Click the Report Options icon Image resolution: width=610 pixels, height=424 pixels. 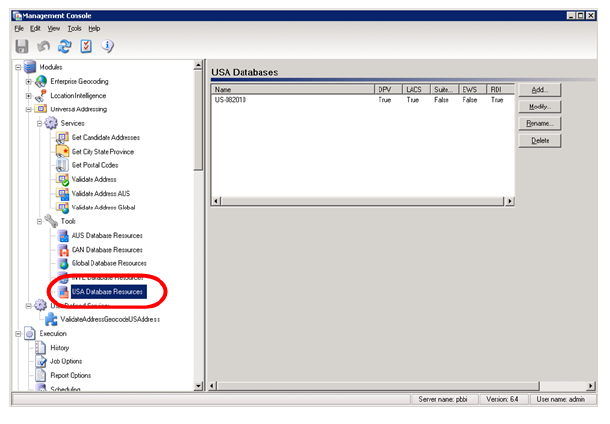(x=40, y=375)
